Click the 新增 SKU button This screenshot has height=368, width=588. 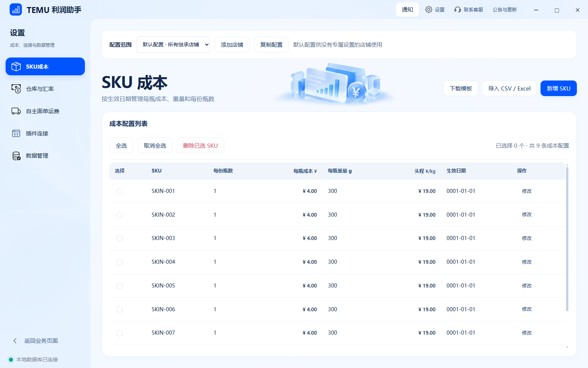[x=558, y=88]
